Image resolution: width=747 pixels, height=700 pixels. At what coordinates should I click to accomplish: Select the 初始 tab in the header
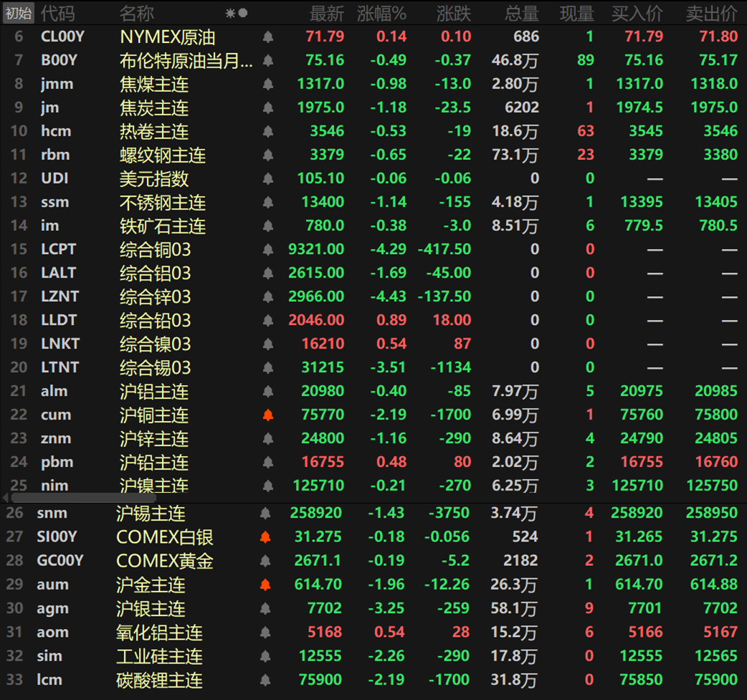pyautogui.click(x=18, y=13)
